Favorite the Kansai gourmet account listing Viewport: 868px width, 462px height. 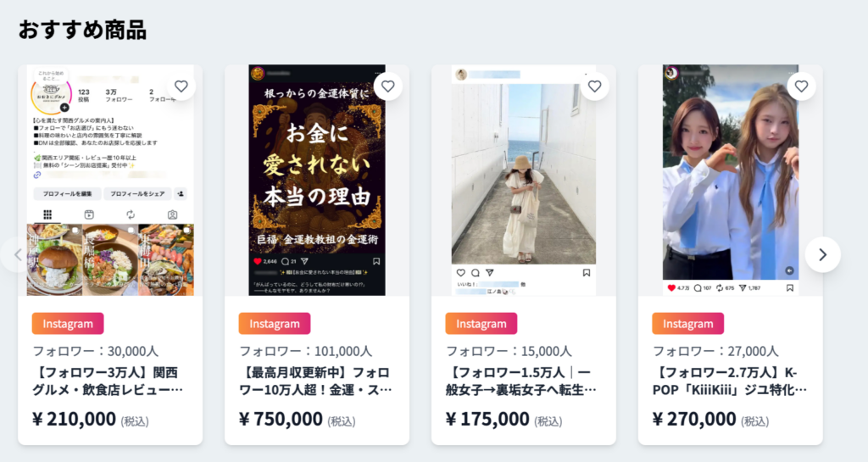(x=181, y=86)
